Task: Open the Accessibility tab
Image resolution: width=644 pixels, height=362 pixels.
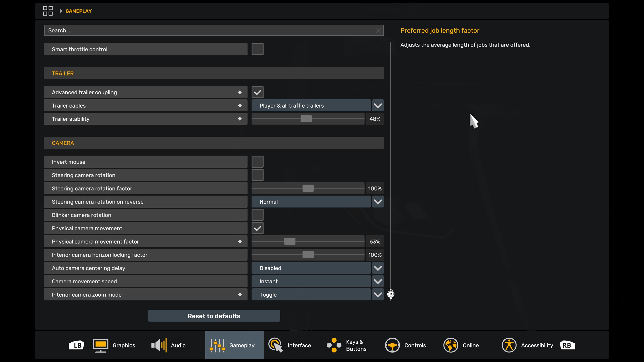Action: pyautogui.click(x=526, y=345)
